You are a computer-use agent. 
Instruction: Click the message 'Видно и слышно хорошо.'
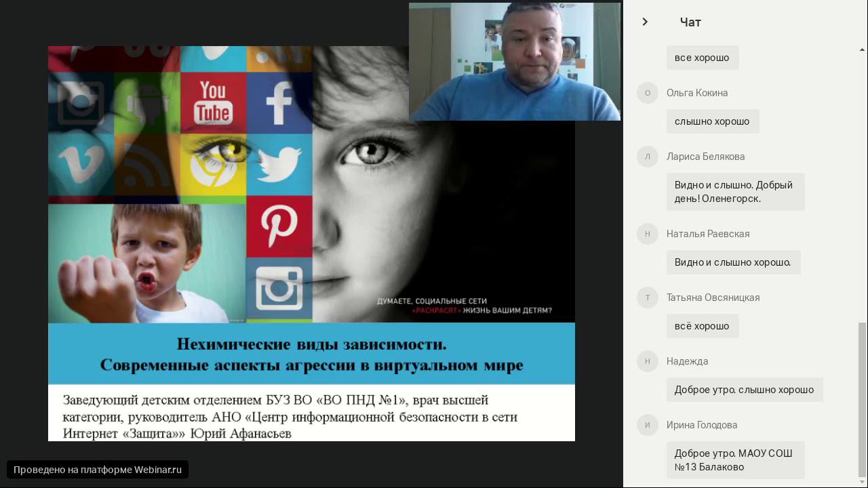click(734, 262)
